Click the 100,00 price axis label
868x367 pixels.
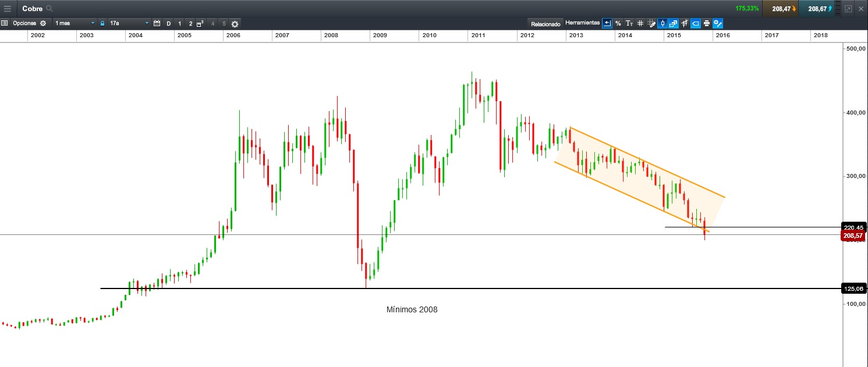[x=856, y=304]
